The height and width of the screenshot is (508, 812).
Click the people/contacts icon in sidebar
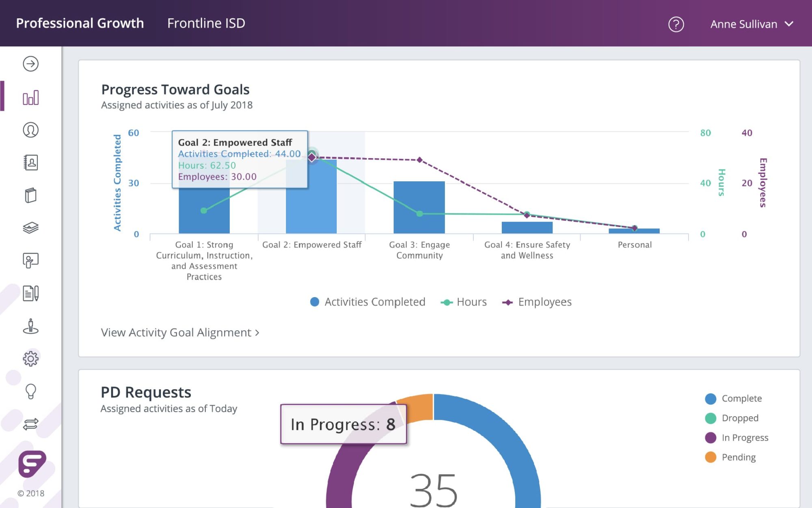pyautogui.click(x=31, y=163)
